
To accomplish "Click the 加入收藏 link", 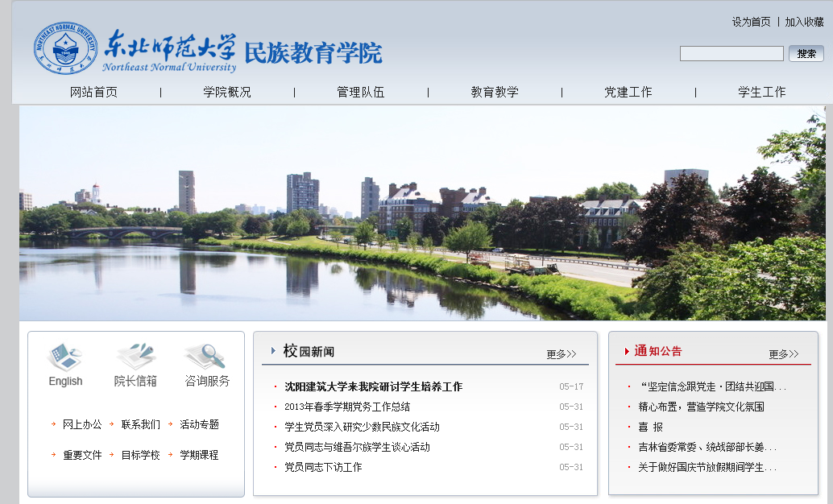I will tap(804, 22).
